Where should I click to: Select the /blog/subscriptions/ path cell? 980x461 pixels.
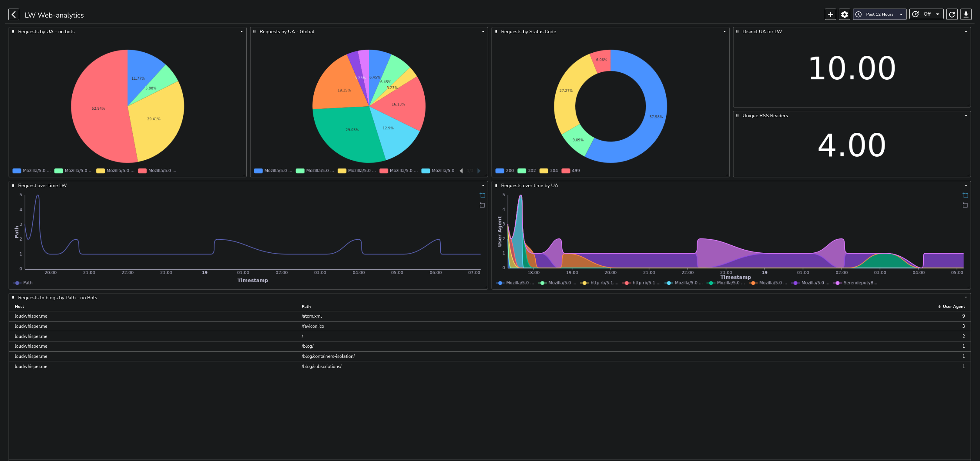pyautogui.click(x=321, y=367)
